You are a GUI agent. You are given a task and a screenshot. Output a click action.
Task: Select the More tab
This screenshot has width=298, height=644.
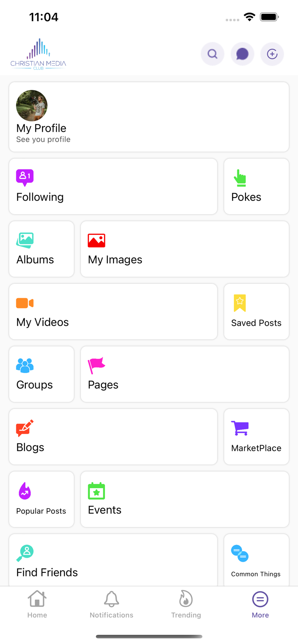coord(260,604)
